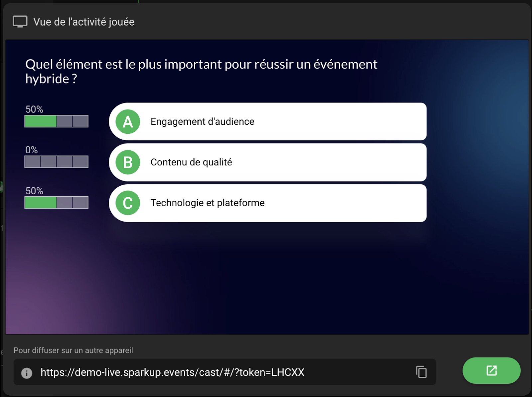Click the green C badge
Image resolution: width=532 pixels, height=397 pixels.
pos(128,203)
